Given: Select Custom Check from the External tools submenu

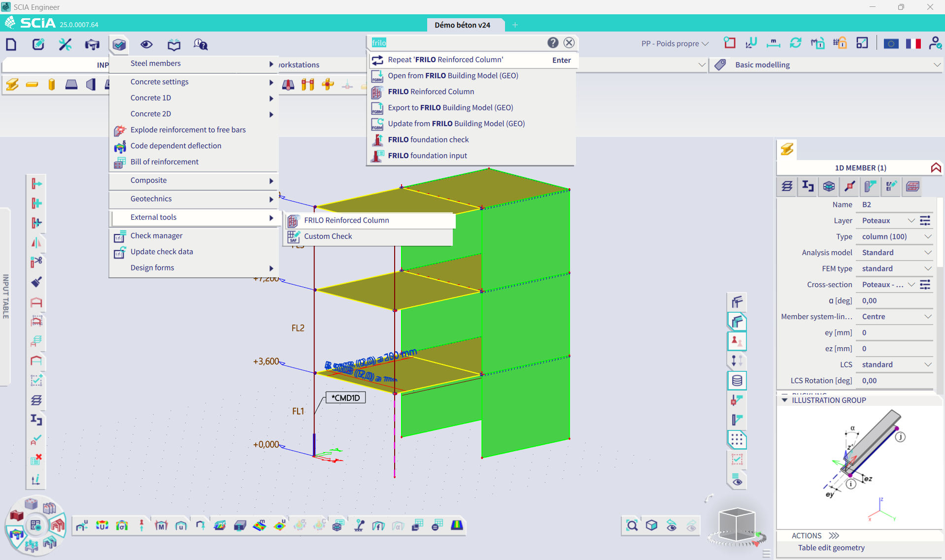Looking at the screenshot, I should 328,236.
